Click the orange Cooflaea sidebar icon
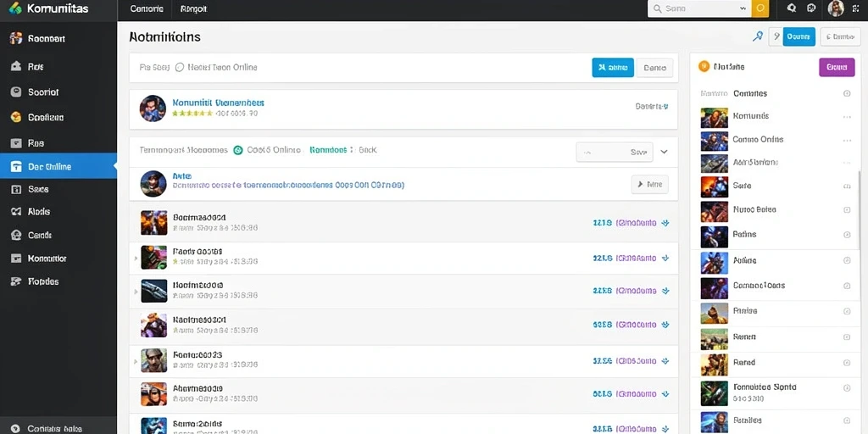This screenshot has height=434, width=868. pos(16,117)
